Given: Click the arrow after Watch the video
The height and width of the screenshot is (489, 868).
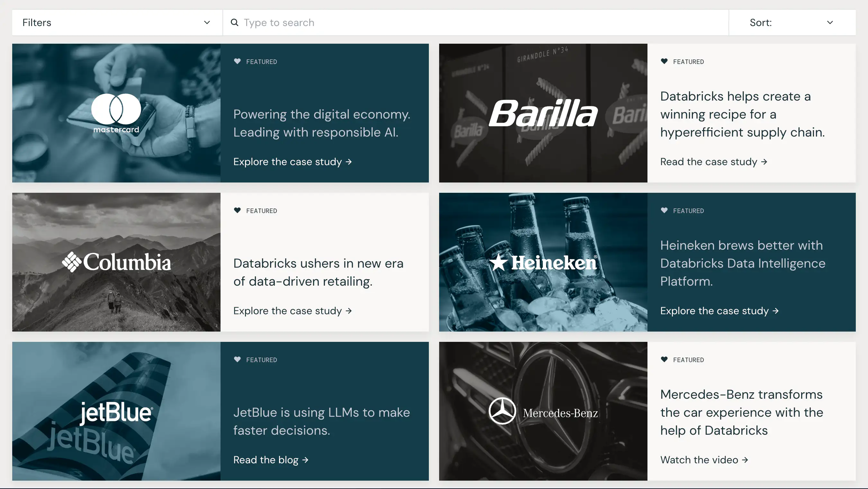Looking at the screenshot, I should pos(745,460).
